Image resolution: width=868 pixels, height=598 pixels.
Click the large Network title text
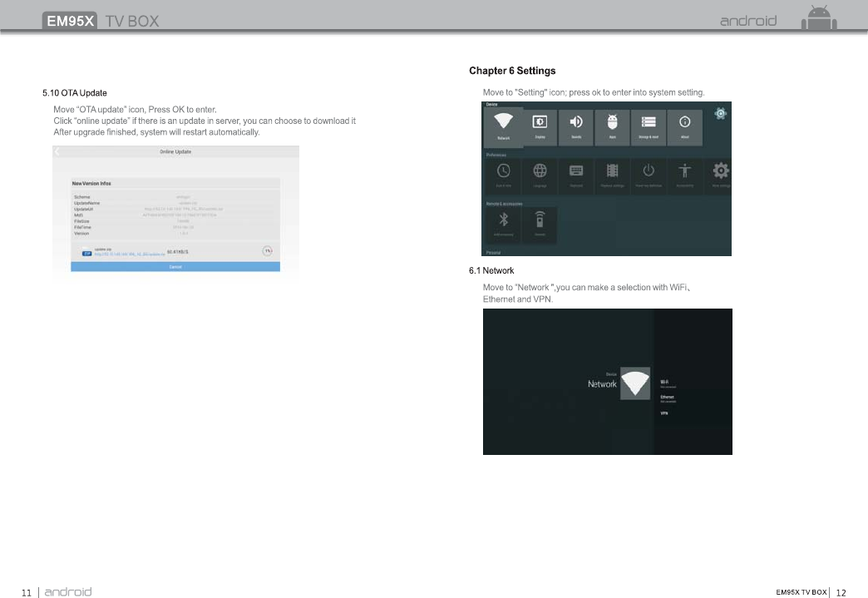point(602,384)
